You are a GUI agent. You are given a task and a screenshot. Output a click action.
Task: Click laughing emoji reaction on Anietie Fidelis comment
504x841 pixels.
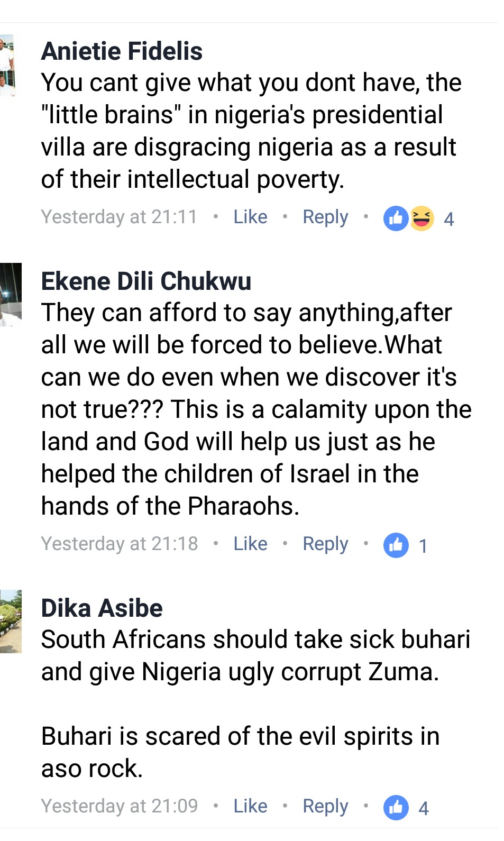pyautogui.click(x=421, y=218)
